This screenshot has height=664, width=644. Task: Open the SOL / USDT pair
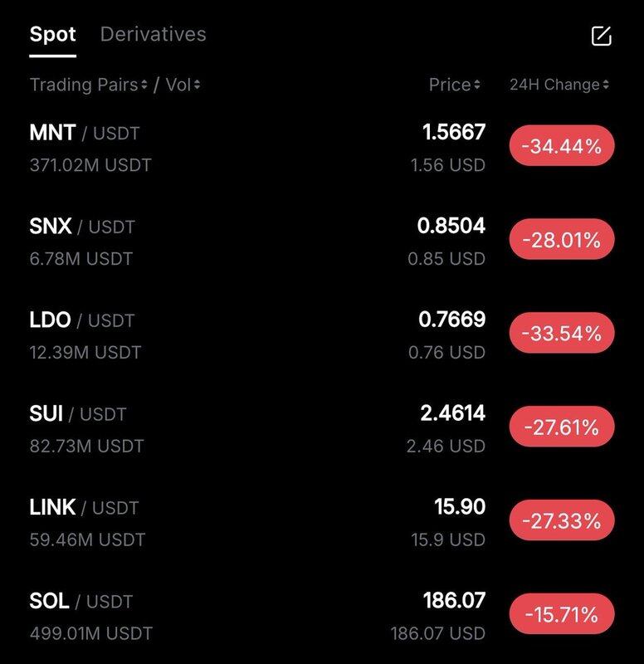[x=80, y=601]
